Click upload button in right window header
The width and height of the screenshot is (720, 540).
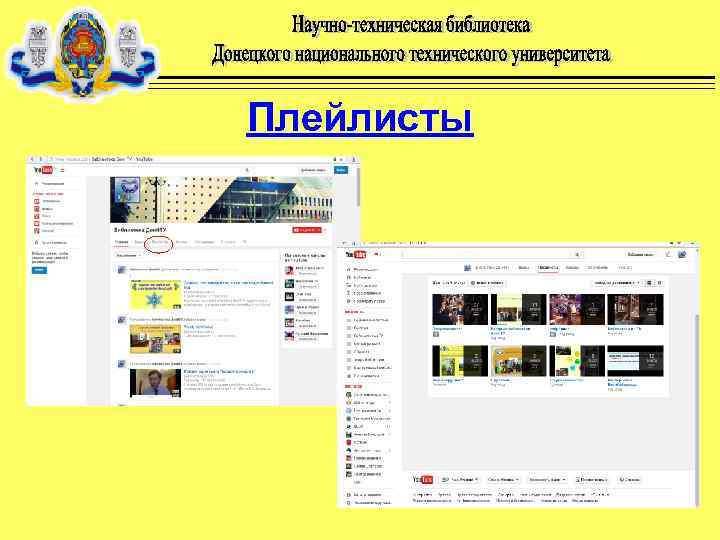point(641,254)
